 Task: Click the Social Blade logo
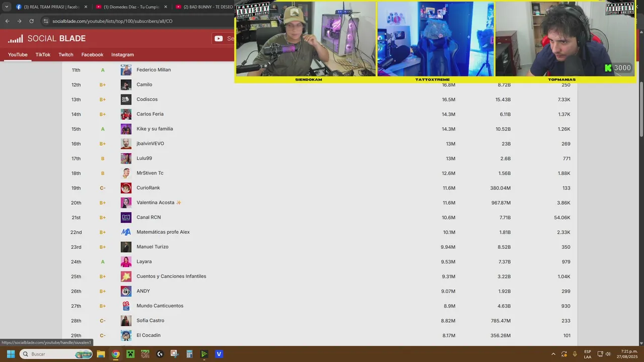click(x=47, y=39)
